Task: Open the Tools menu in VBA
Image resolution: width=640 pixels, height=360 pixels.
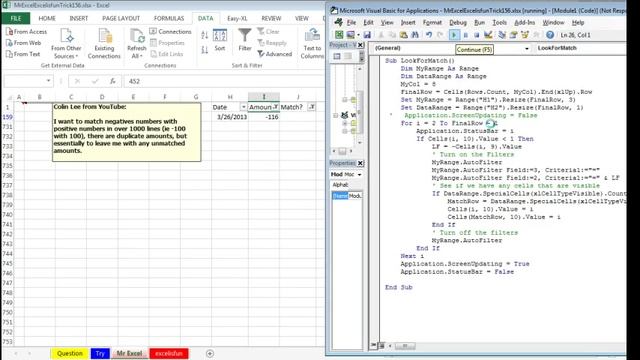Action: pyautogui.click(x=499, y=22)
